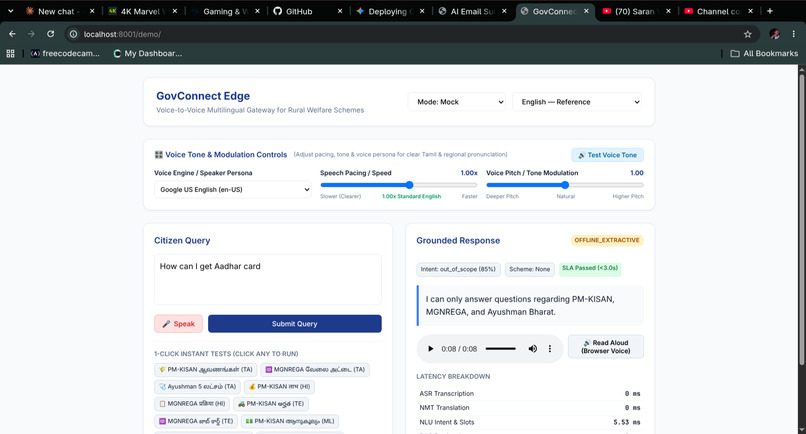This screenshot has width=806, height=434.
Task: Open the Chrome three-dot menu
Action: (x=794, y=34)
